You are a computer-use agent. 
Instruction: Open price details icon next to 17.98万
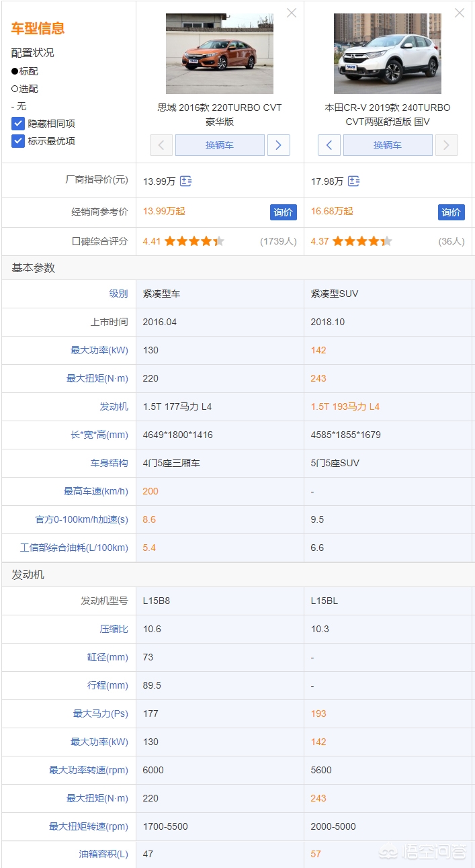[354, 181]
